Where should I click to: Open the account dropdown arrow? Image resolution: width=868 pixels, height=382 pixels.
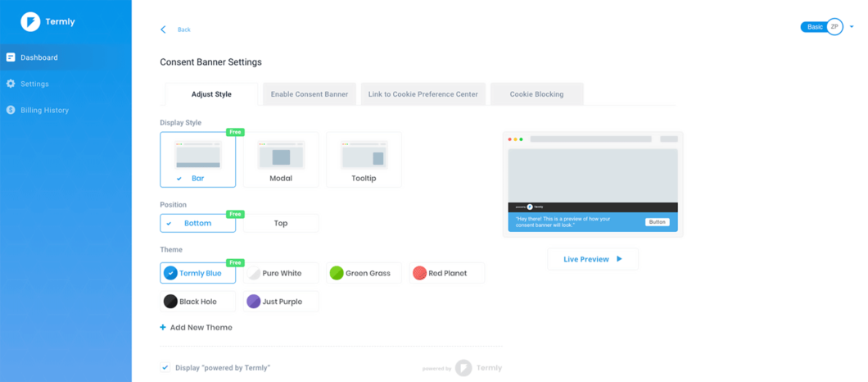852,26
